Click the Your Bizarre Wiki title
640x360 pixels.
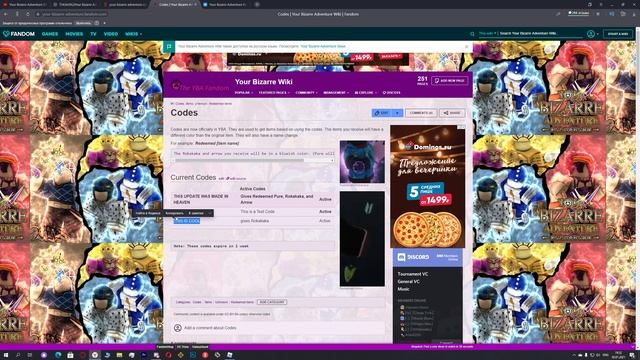[264, 82]
